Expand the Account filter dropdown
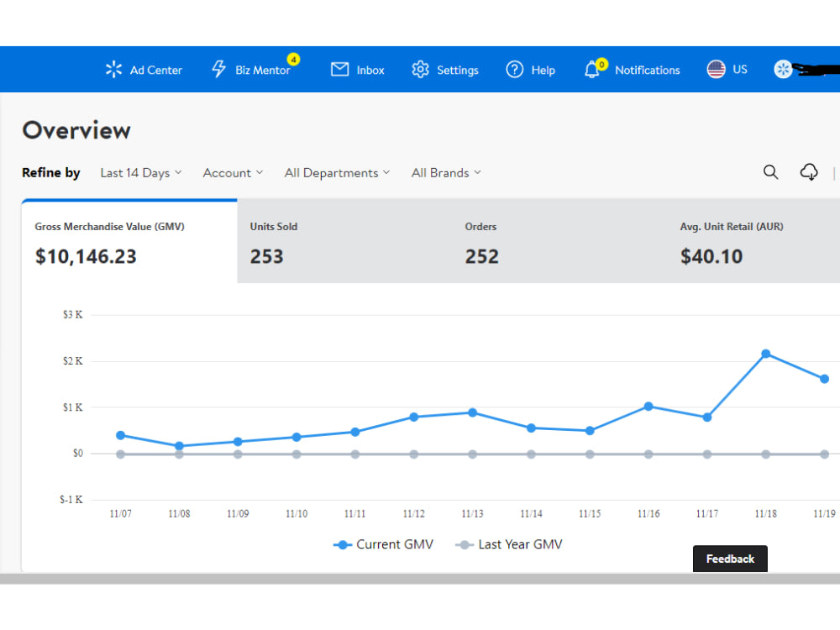840x630 pixels. tap(233, 172)
